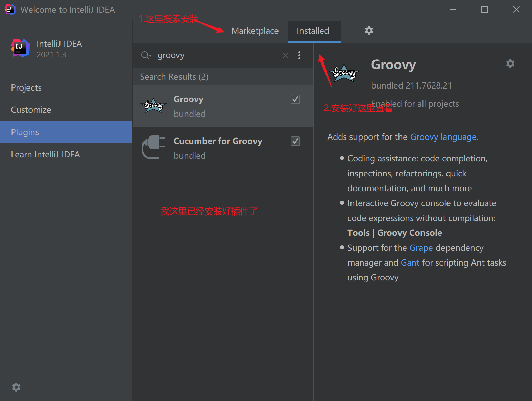Image resolution: width=532 pixels, height=401 pixels.
Task: Close the Welcome to IntelliJ IDEA window
Action: pyautogui.click(x=516, y=9)
